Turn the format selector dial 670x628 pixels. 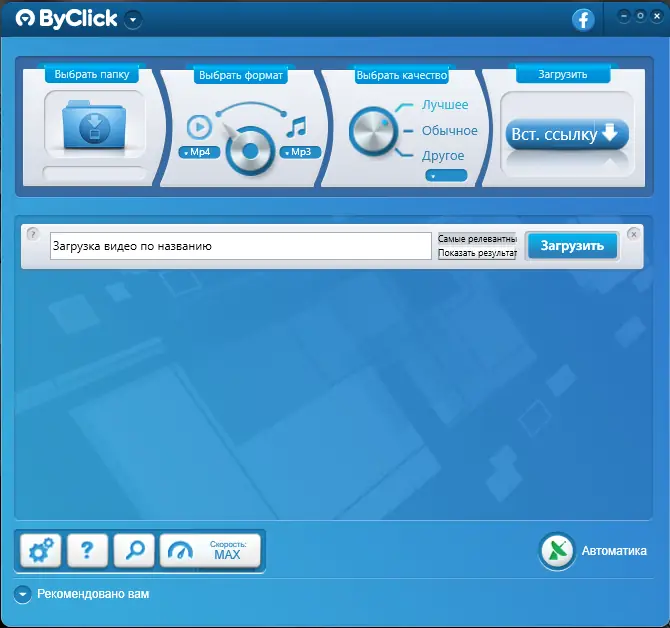250,151
